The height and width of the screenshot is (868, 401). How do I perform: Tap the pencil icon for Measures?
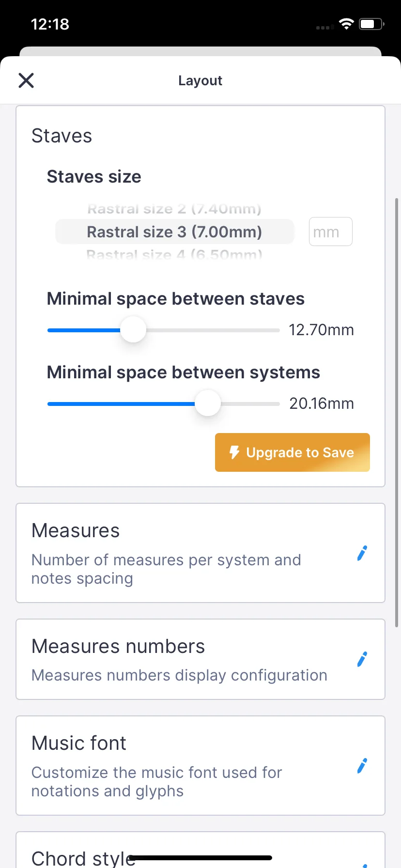pos(362,553)
